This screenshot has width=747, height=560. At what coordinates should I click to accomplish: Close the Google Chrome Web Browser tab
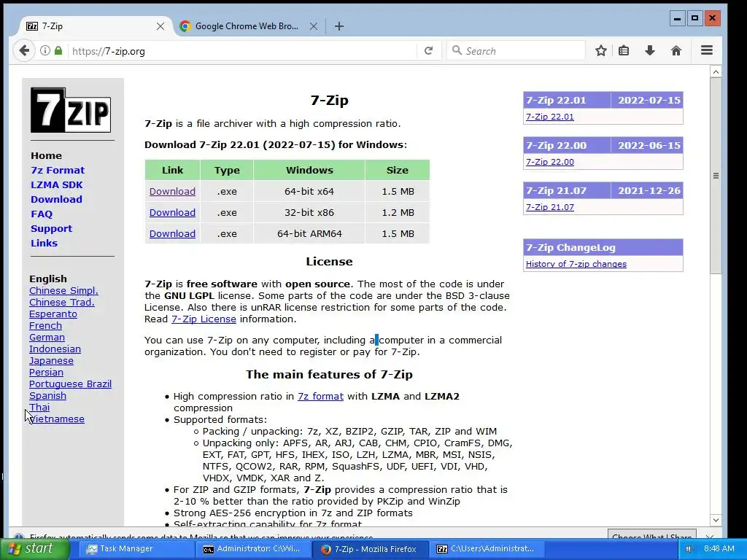point(314,26)
